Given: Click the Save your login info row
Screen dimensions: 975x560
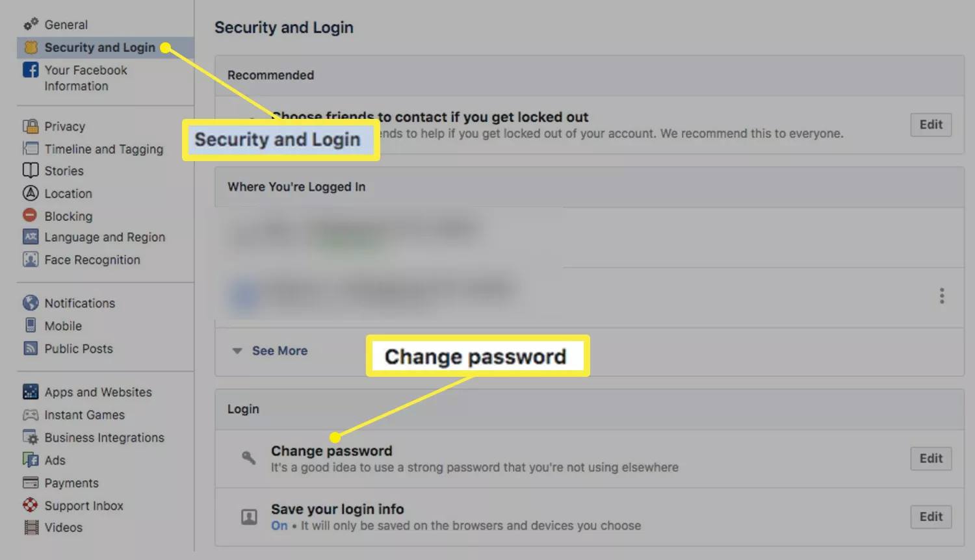Looking at the screenshot, I should click(455, 517).
